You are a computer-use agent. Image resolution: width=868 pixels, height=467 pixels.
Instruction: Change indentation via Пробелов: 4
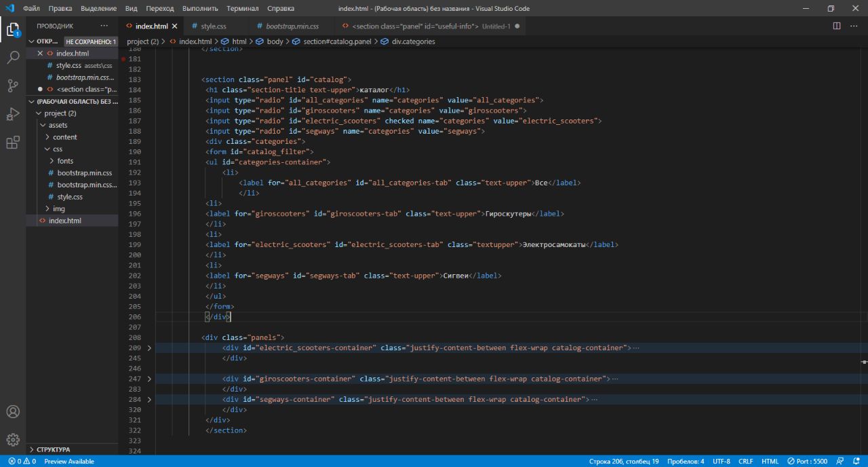click(x=686, y=462)
